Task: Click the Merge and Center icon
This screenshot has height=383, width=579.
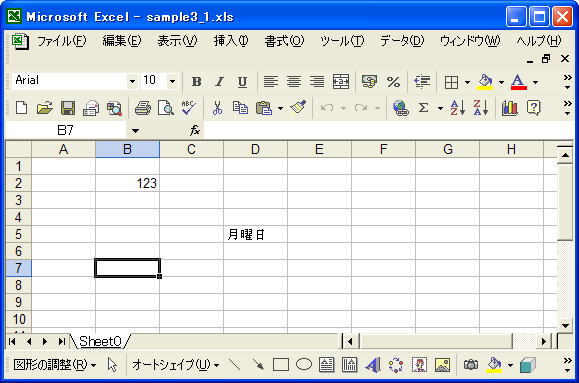Action: tap(340, 82)
